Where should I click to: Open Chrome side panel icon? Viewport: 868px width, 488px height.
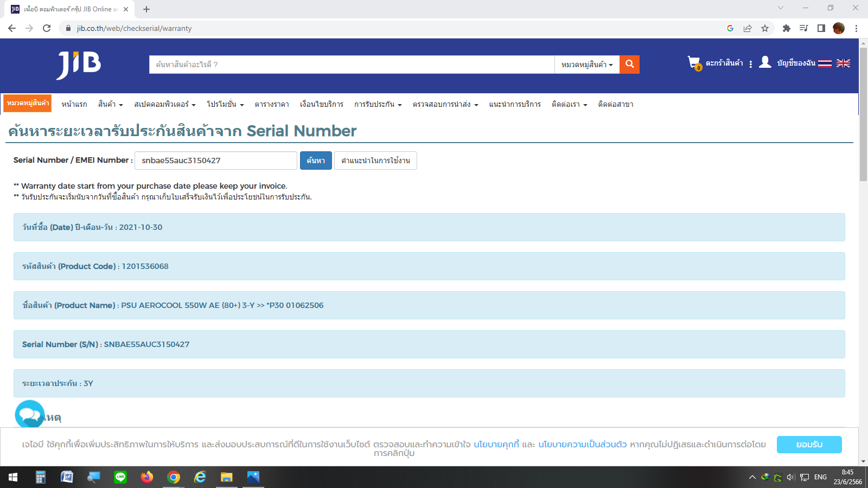tap(821, 28)
